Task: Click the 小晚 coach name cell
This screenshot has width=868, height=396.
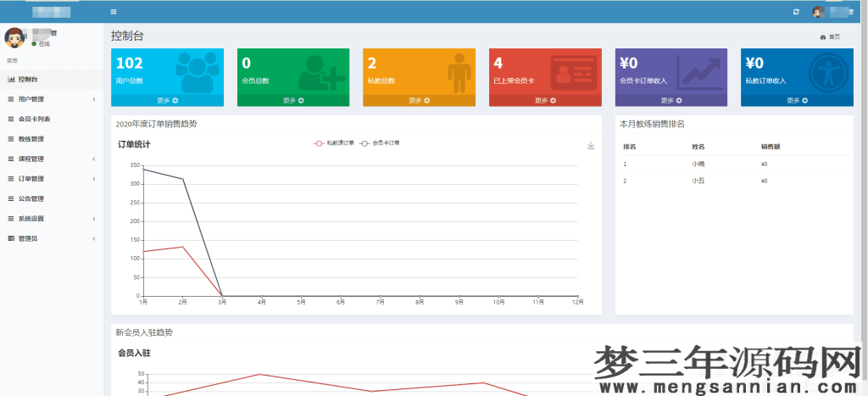Action: click(698, 164)
